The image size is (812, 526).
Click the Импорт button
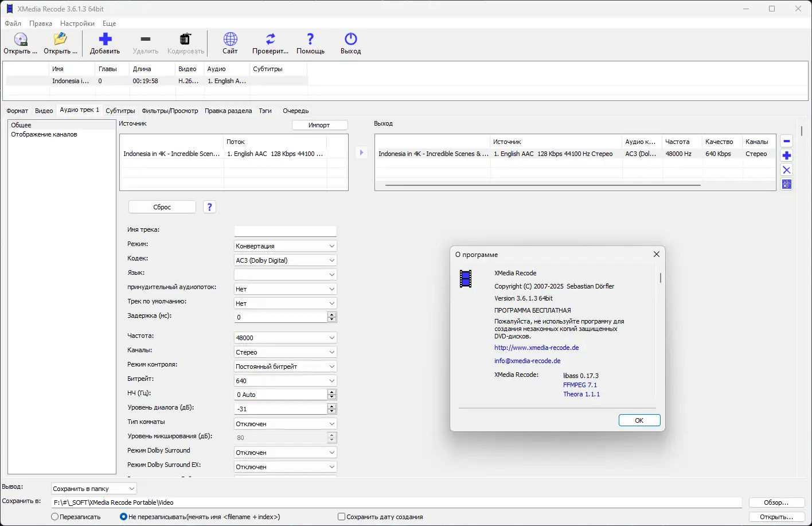point(319,125)
